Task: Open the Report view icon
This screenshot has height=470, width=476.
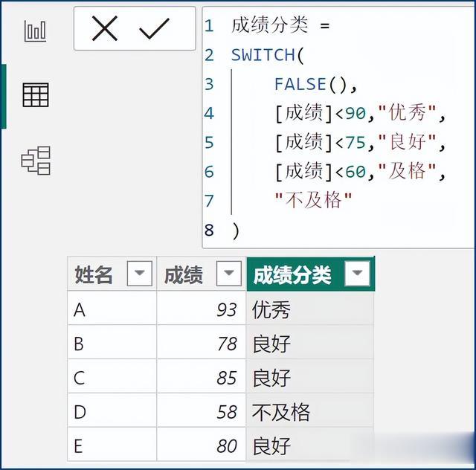Action: pos(35,31)
